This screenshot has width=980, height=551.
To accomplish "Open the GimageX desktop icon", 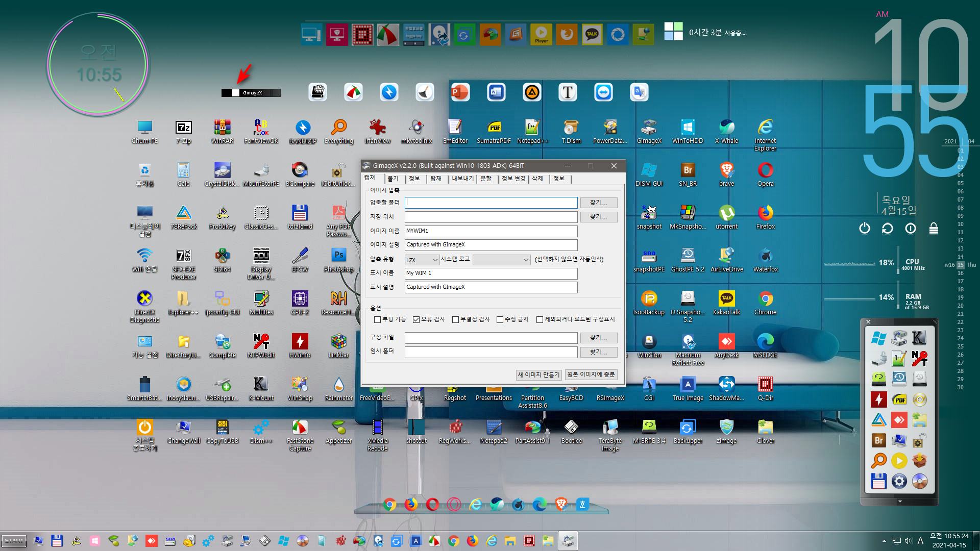I will click(649, 132).
